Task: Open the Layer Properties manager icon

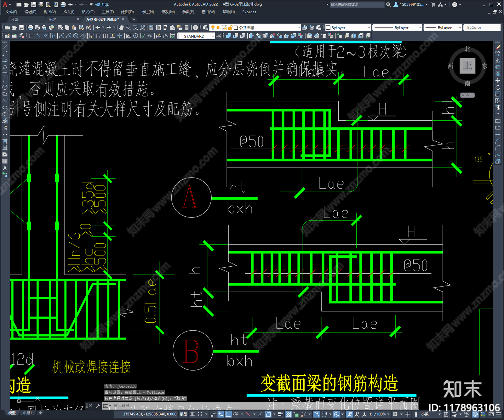Action: [206, 28]
